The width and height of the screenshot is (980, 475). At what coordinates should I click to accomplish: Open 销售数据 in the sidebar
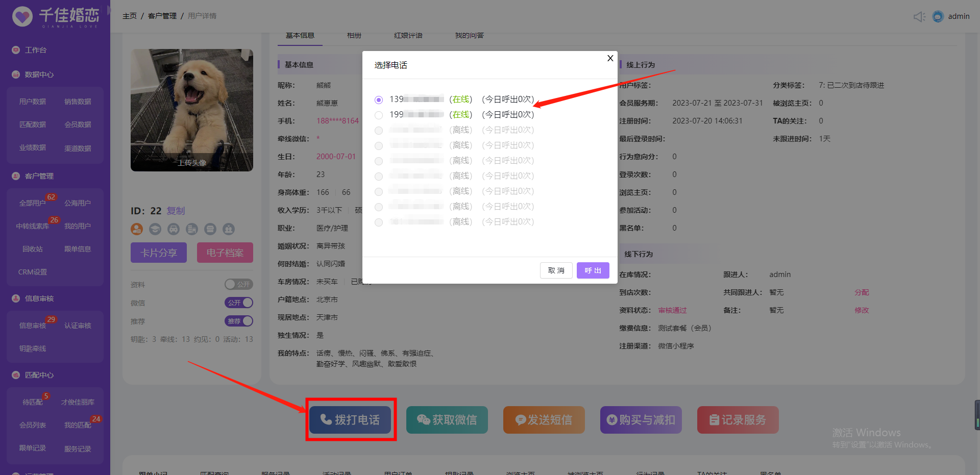[78, 102]
